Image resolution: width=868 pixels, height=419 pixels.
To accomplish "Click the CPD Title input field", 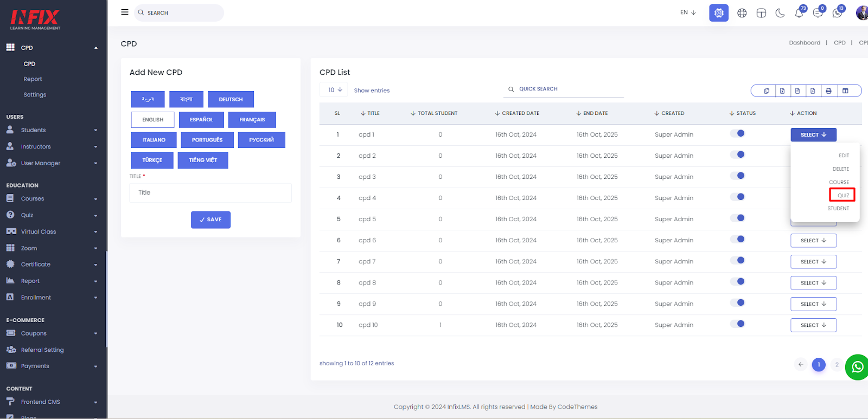I will pos(210,192).
